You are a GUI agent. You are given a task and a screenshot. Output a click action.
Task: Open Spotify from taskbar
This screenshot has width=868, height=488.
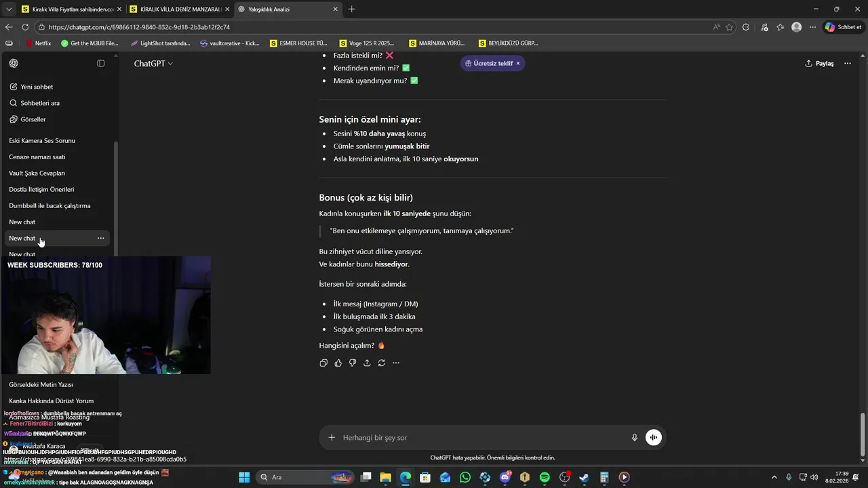tap(545, 477)
